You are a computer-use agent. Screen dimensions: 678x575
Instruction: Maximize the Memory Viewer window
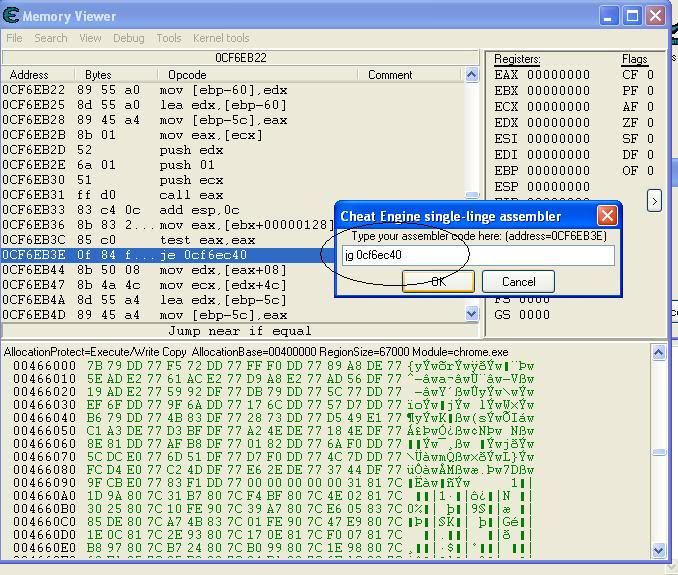(x=632, y=16)
